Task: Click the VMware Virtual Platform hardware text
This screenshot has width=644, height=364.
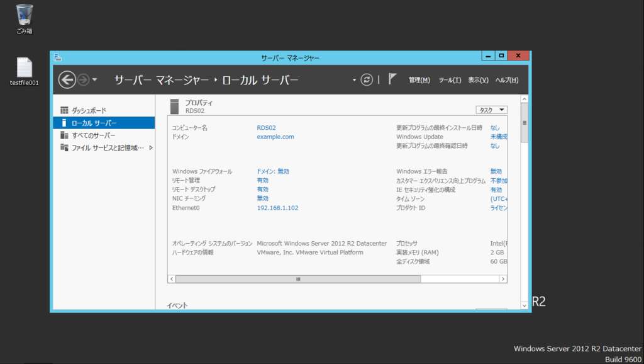Action: [309, 252]
